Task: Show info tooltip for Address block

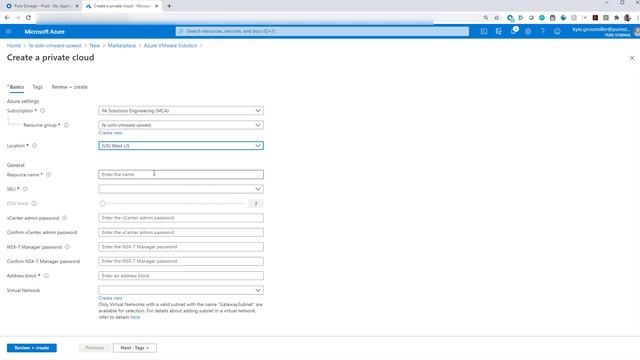Action: 46,276
